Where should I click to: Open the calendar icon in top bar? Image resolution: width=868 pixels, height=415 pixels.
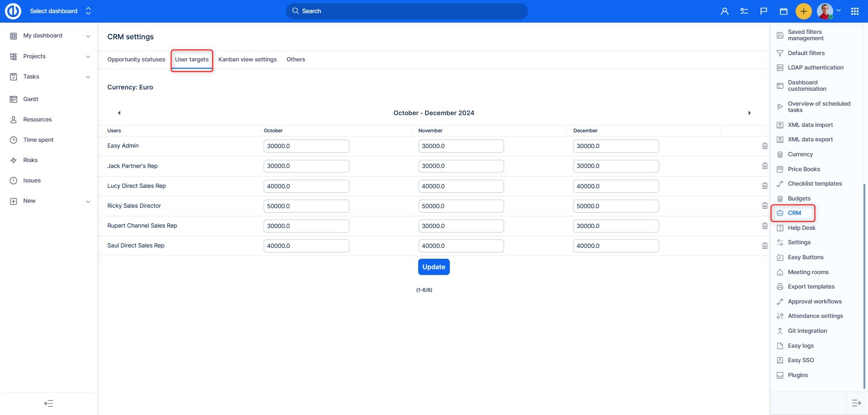(x=783, y=11)
